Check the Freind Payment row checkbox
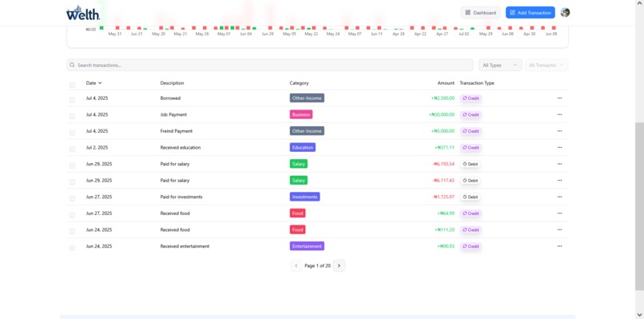Screen dimensions: 644x319 (72, 133)
